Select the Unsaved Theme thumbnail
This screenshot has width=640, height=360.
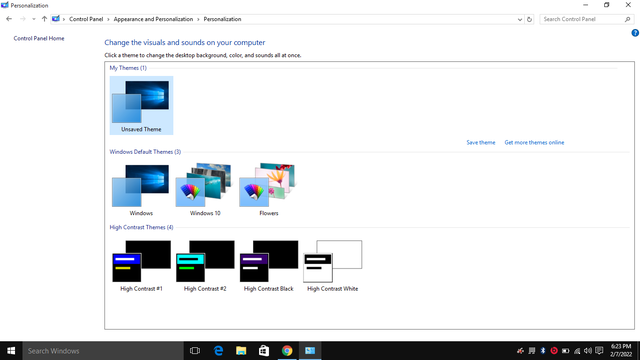pos(141,105)
